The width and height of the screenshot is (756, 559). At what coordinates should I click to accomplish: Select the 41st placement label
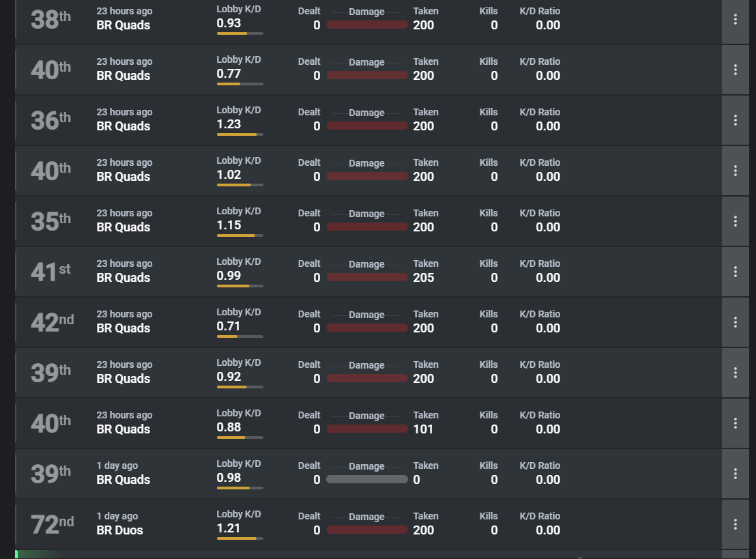pos(50,272)
